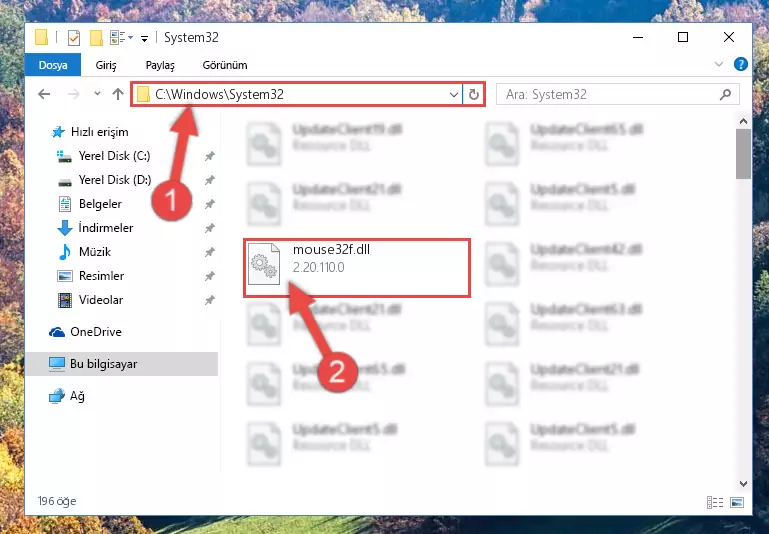The image size is (769, 534).
Task: Expand the ribbon with the chevron
Action: point(719,64)
